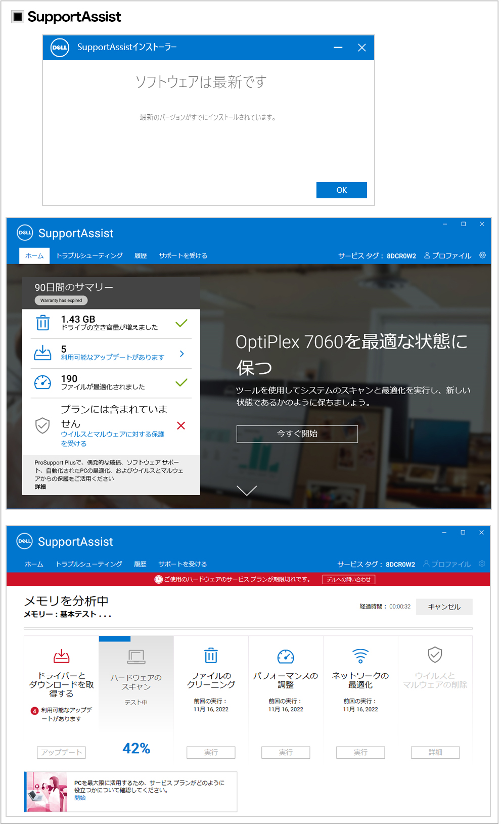Screen dimensions: 504x825
Task: Click the red 4 badge beside 利用可能なアップデート
Action: coord(34,711)
